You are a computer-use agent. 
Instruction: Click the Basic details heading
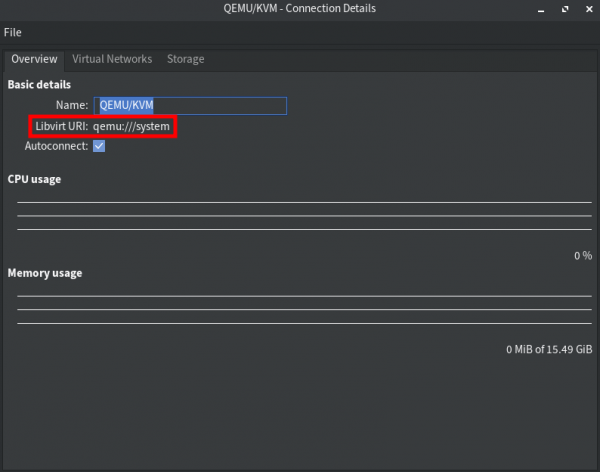point(39,85)
